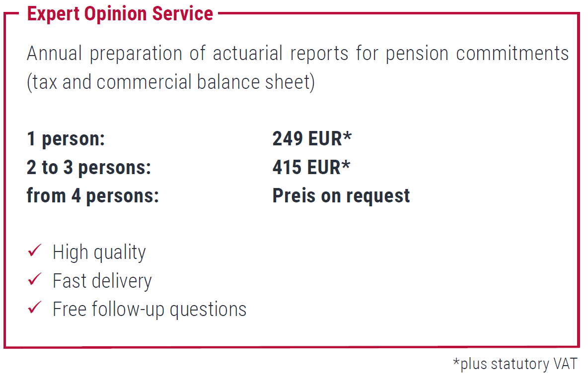Viewport: 588px width, 376px height.
Task: Click pension commitments in the description
Action: (x=477, y=54)
